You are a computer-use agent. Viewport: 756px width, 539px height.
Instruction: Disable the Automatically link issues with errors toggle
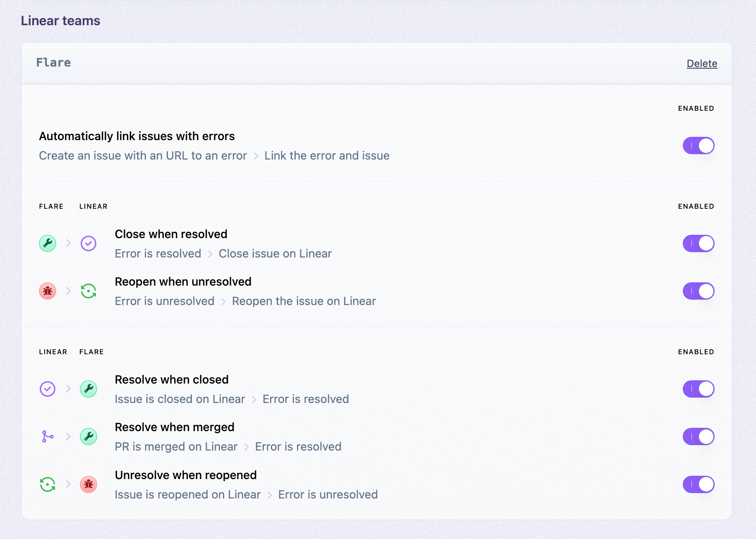pyautogui.click(x=699, y=145)
